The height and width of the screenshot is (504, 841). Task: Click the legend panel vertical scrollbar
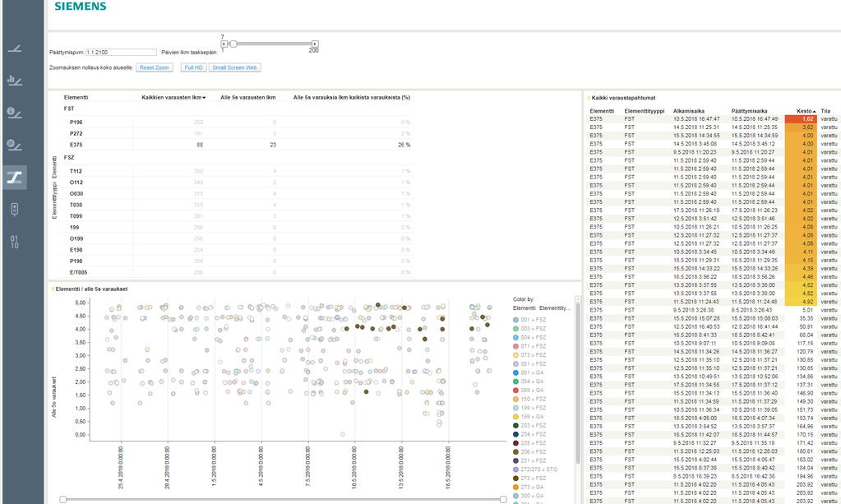[578, 383]
